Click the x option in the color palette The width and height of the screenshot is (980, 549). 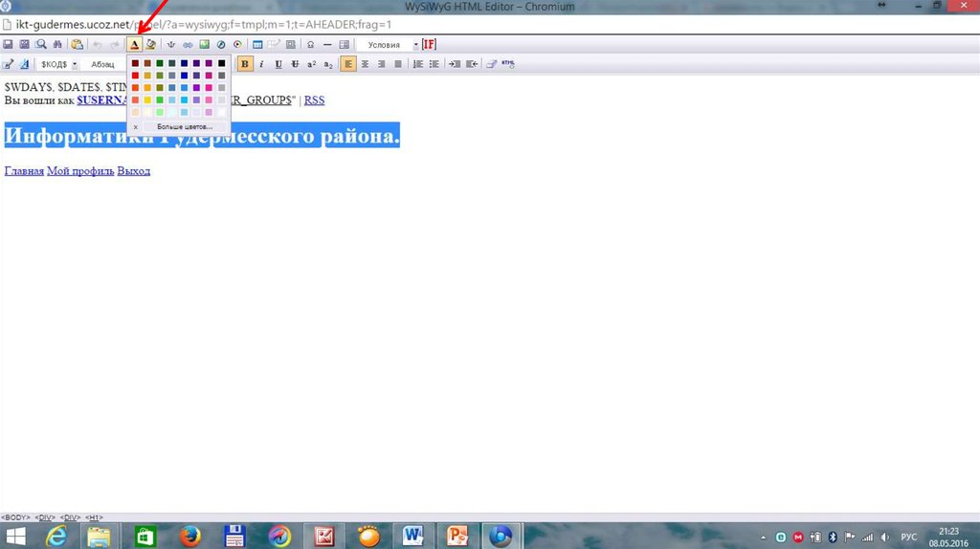(135, 126)
